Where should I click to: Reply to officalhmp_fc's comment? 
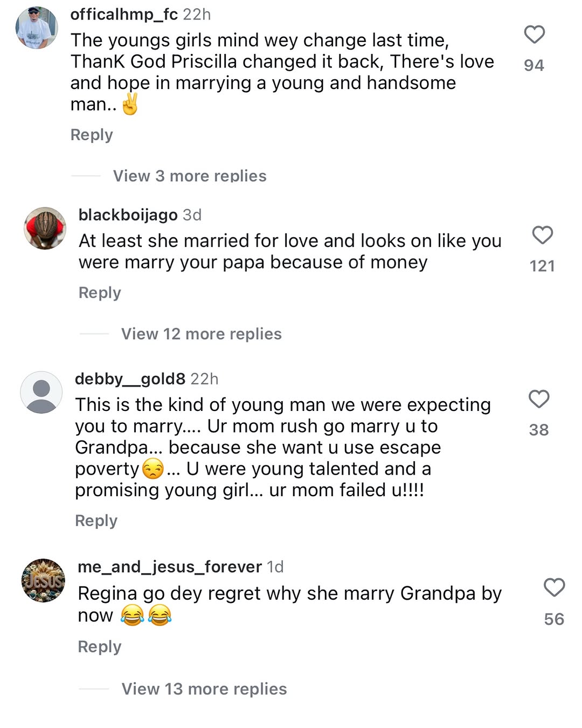92,135
